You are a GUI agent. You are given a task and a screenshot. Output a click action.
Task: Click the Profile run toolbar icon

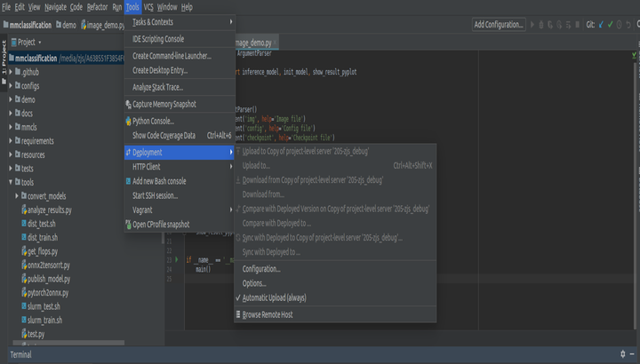(x=559, y=25)
